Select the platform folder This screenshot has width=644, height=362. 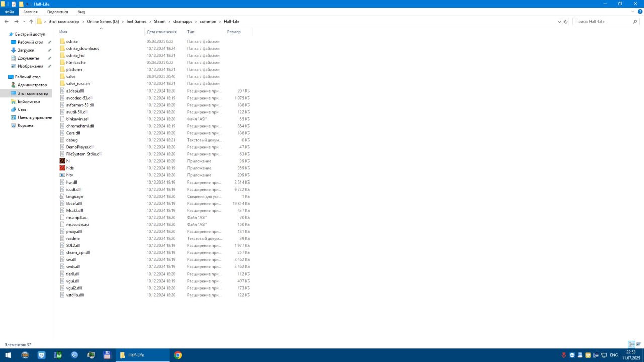[74, 69]
